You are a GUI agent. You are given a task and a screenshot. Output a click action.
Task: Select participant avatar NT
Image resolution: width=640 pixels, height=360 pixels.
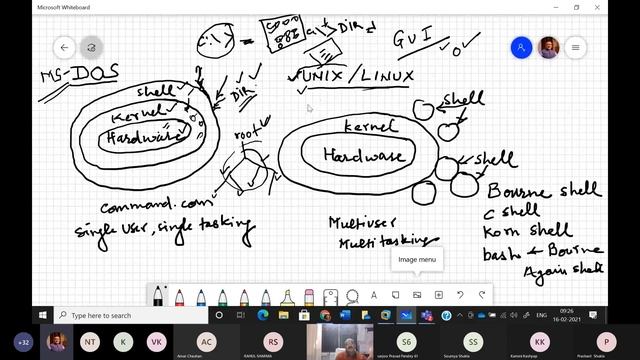(x=90, y=342)
